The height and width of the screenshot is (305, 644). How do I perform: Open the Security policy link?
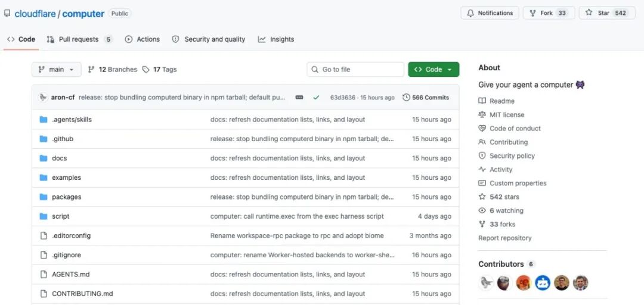pos(512,156)
